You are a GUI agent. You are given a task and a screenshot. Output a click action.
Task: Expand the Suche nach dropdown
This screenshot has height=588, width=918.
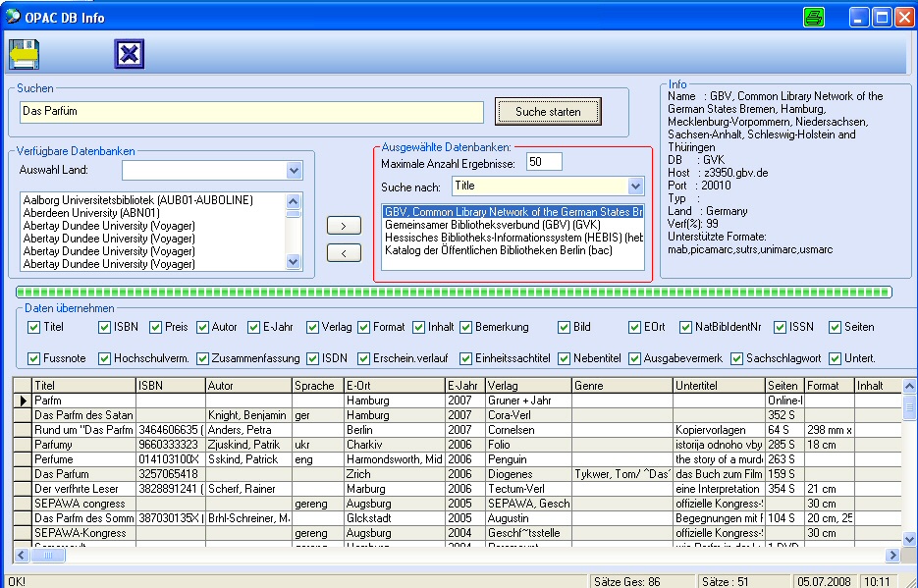click(x=635, y=186)
